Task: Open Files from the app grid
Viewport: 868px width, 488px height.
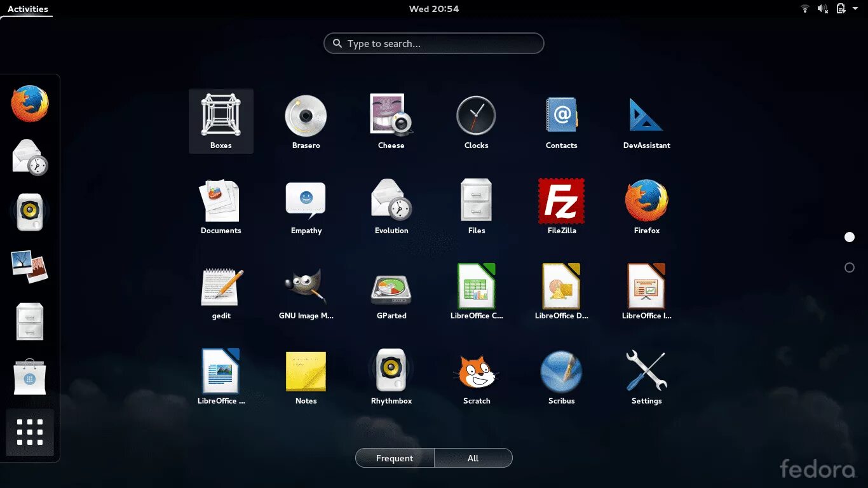Action: (x=476, y=206)
